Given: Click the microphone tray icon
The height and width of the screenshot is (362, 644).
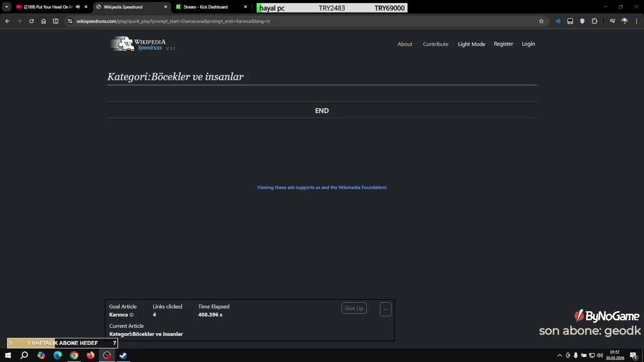Looking at the screenshot, I should [576, 355].
